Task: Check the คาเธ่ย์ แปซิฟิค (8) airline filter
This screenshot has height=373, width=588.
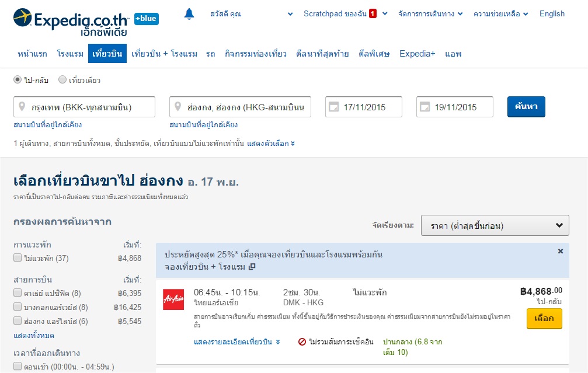Action: [18, 292]
